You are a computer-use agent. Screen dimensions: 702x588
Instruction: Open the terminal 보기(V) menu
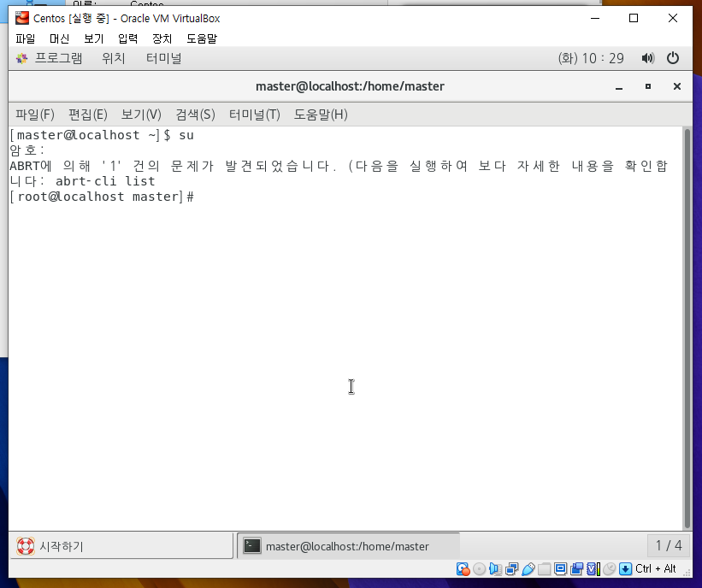141,115
